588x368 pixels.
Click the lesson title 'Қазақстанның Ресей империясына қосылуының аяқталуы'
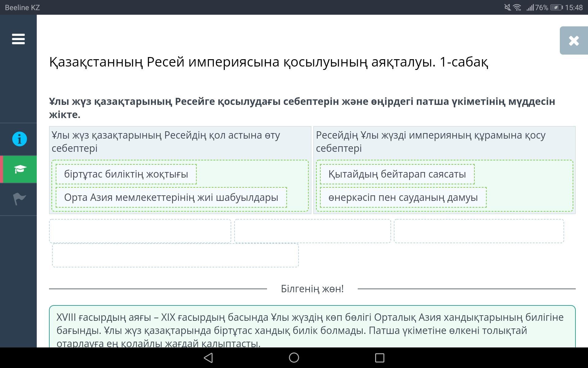point(268,62)
